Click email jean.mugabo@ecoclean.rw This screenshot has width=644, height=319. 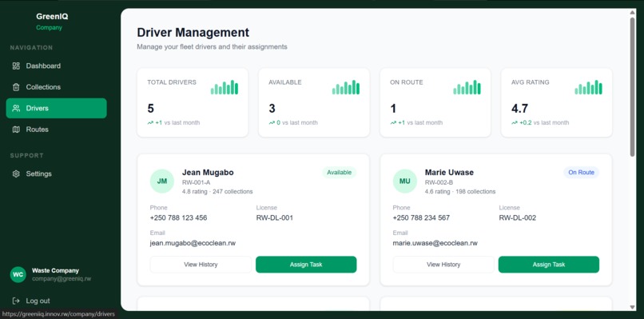coord(193,243)
